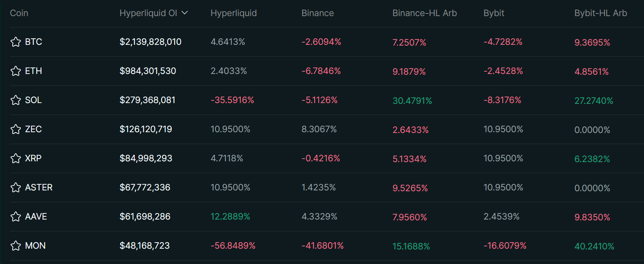Sort by Bybit-HL Arb column
644x264 pixels.
[600, 13]
